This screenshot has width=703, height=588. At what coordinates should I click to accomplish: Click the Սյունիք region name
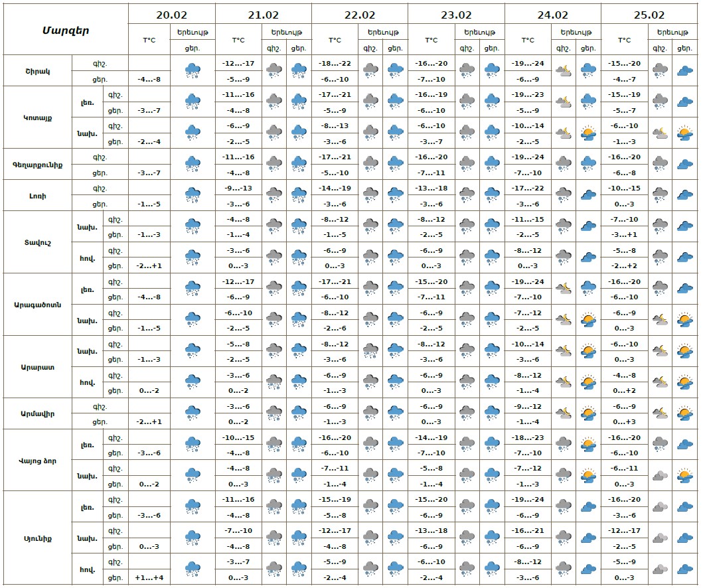point(37,538)
